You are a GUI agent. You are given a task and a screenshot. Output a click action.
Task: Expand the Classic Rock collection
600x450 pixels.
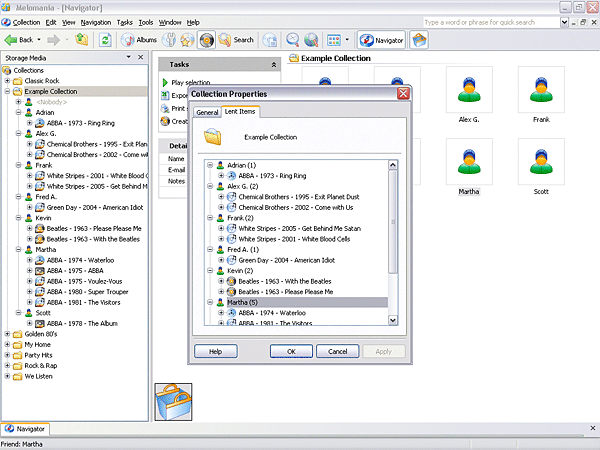coord(7,80)
